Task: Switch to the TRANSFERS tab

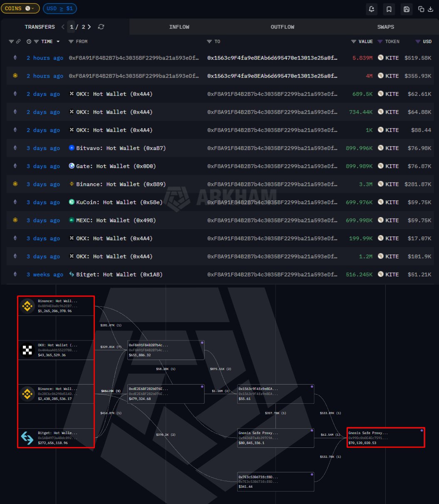Action: [x=40, y=27]
